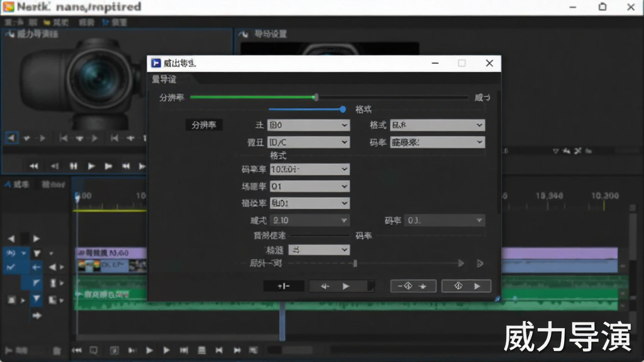
Task: Open the greyed dropdown showing 2.10
Action: 309,221
